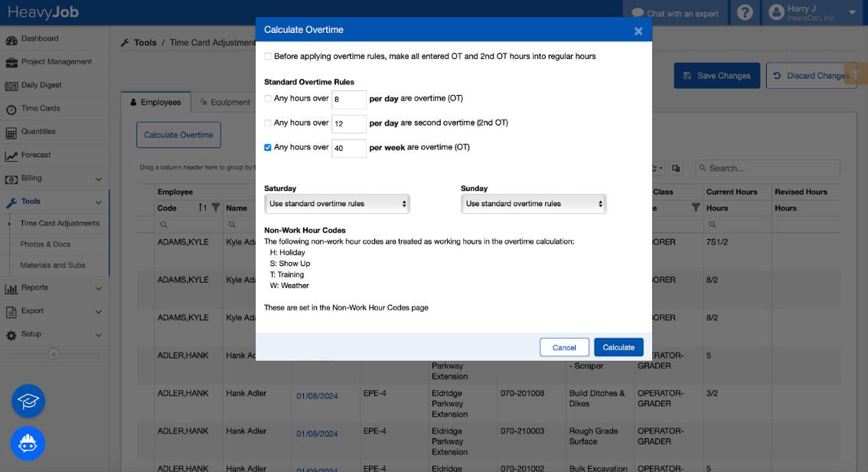The width and height of the screenshot is (868, 472).
Task: Click the grid Search field
Action: 768,168
